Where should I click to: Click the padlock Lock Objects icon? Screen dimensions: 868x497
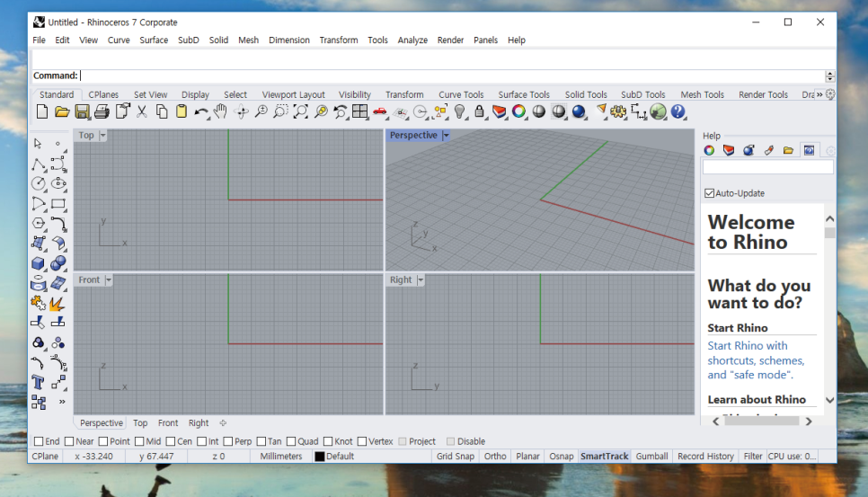(x=480, y=111)
